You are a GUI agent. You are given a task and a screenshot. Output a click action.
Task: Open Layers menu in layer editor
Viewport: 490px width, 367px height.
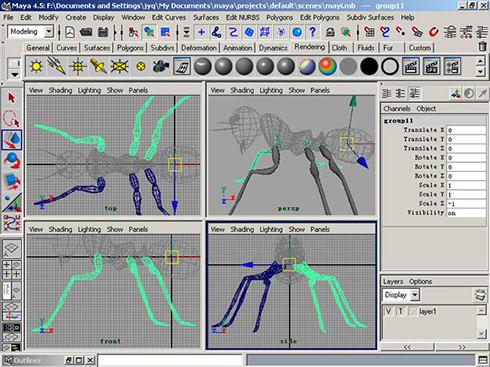click(393, 282)
